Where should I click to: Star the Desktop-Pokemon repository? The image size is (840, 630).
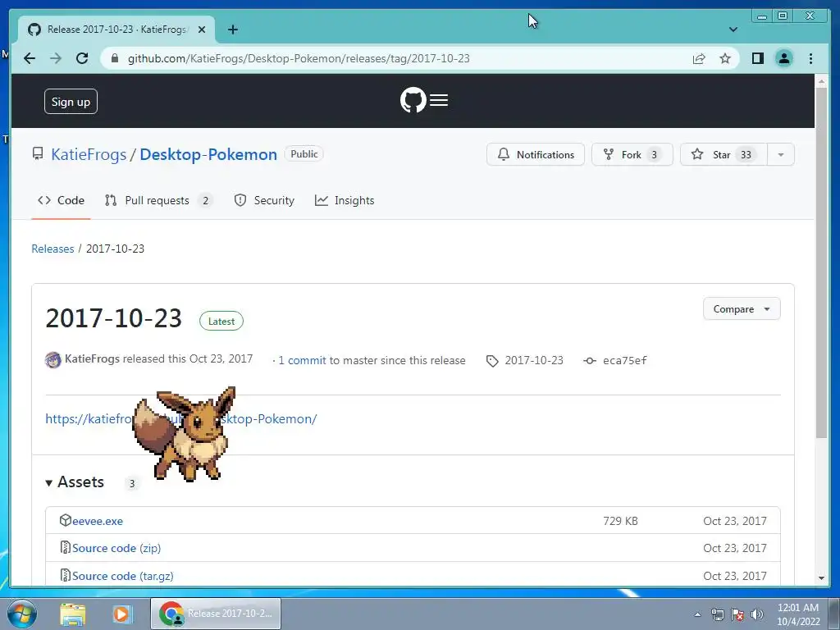point(724,155)
